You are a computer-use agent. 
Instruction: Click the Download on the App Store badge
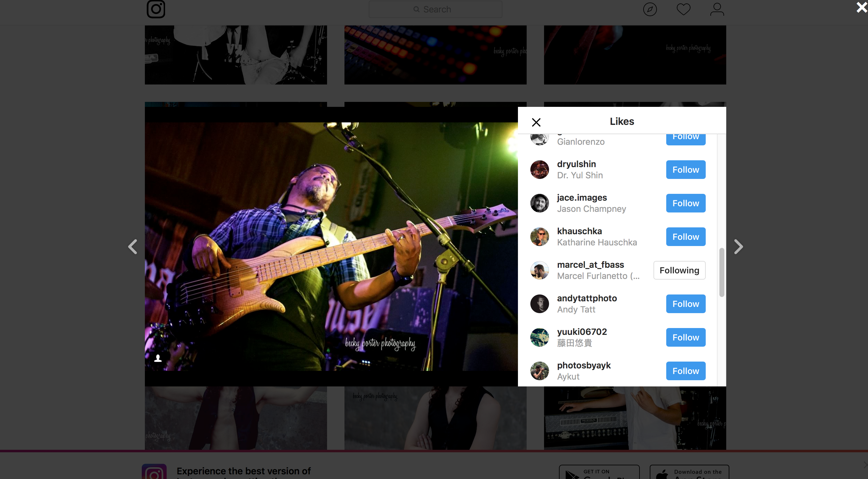click(689, 472)
